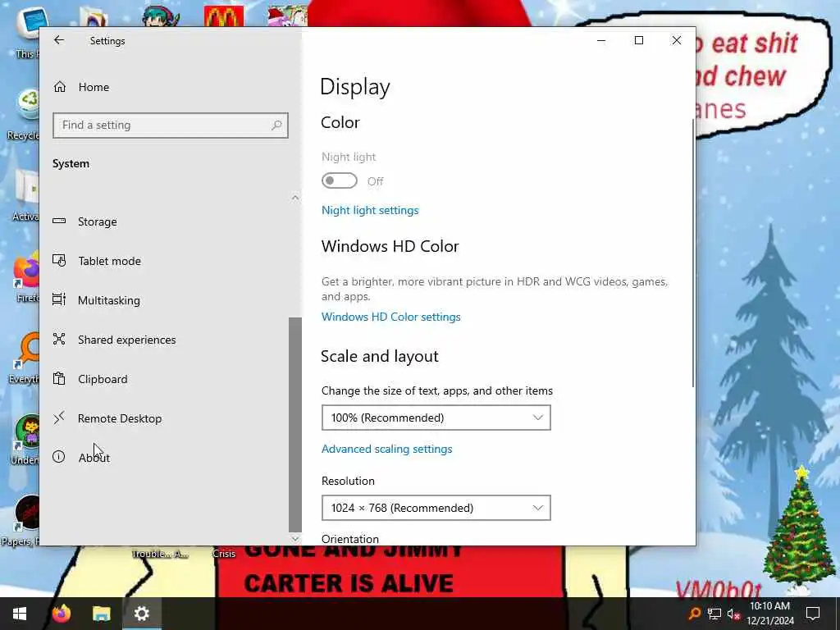Expand the 100% (Recommended) scaling dropdown
Screen dimensions: 840x630
(436, 418)
